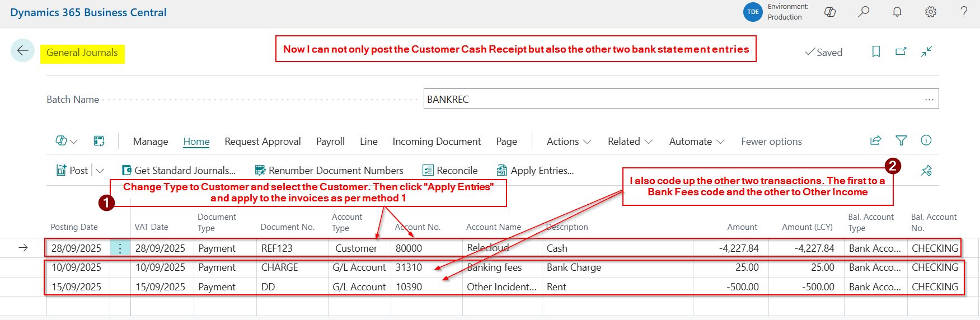Expand the Post dropdown arrow
This screenshot has height=320, width=980.
[x=100, y=171]
